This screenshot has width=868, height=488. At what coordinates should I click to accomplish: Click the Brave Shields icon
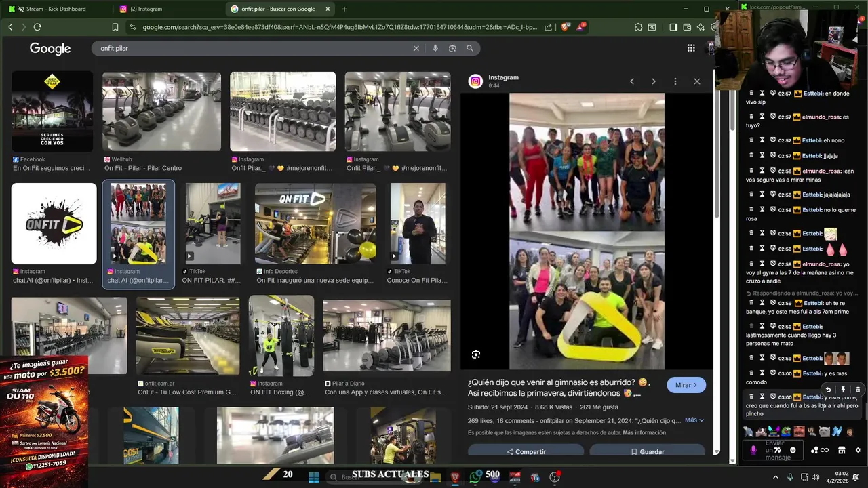[x=564, y=27]
